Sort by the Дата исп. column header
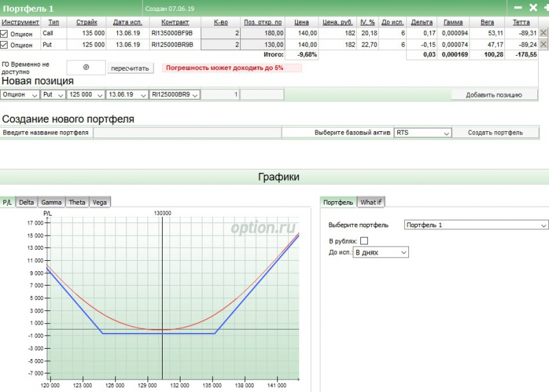 128,22
